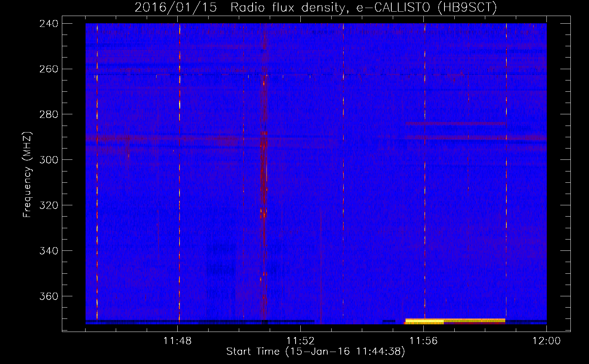
Task: Click the 11:56 time tick label
Action: pos(423,341)
